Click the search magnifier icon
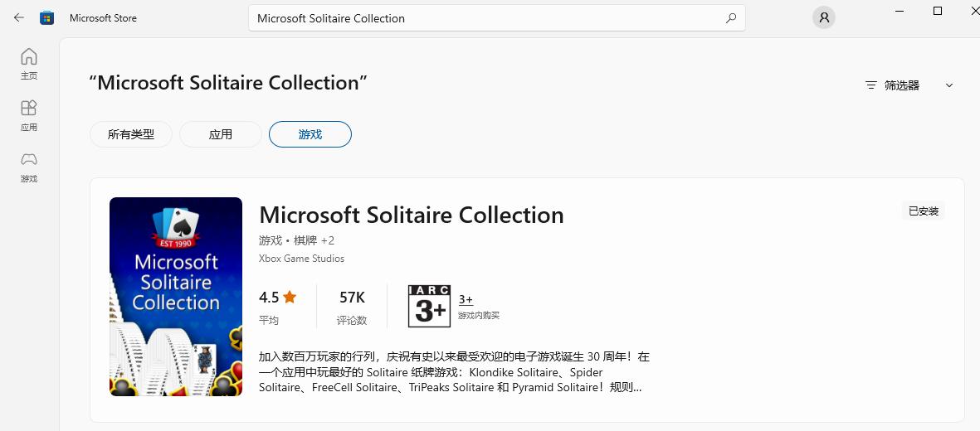This screenshot has height=431, width=980. (x=730, y=17)
